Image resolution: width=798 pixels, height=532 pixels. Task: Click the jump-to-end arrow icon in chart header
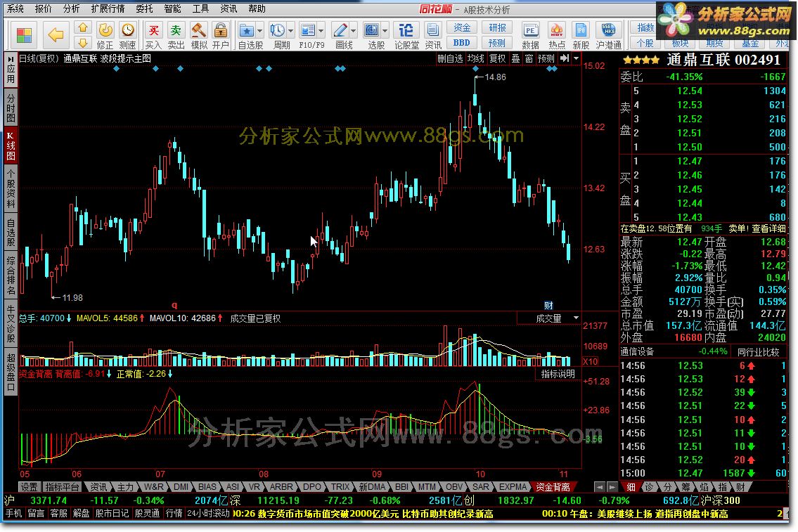(565, 58)
